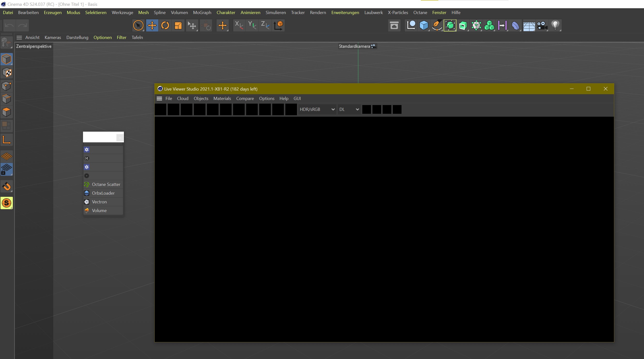Open Live Viewer hamburger menu

point(159,99)
